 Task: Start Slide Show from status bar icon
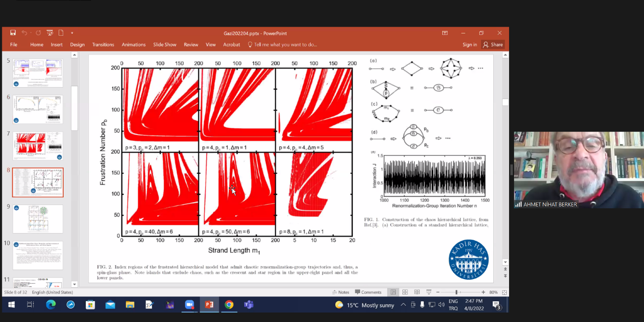pos(429,292)
